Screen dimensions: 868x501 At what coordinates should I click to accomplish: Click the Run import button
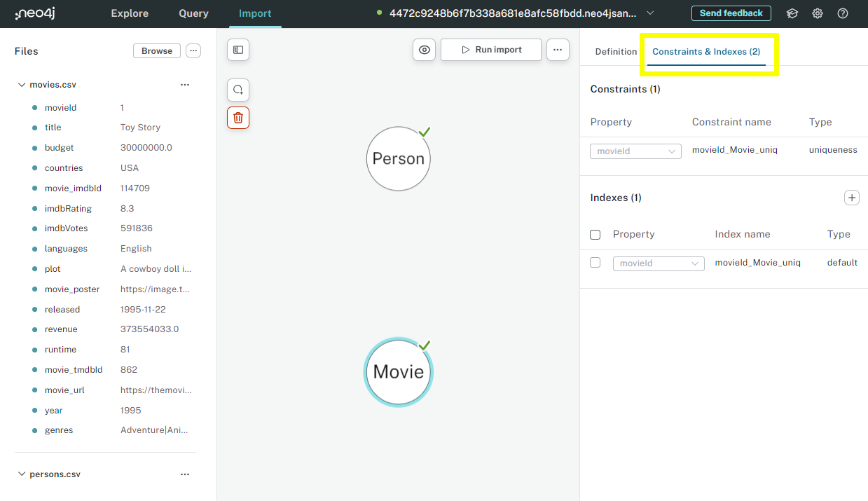tap(490, 49)
